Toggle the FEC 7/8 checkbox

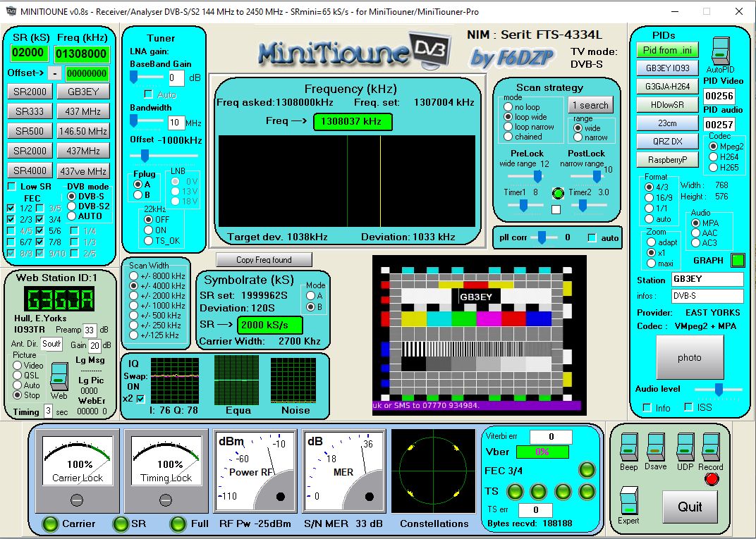click(40, 242)
